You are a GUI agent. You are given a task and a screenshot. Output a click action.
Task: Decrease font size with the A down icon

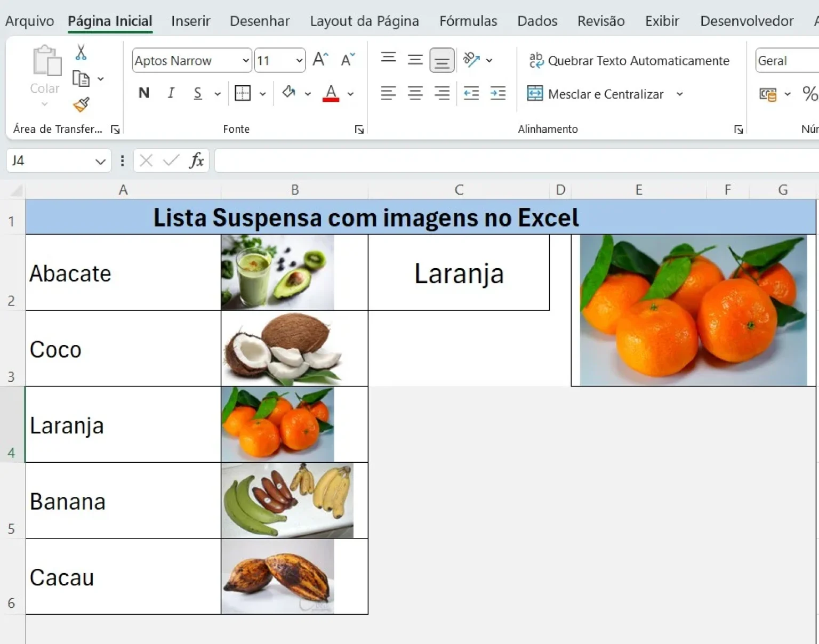348,60
